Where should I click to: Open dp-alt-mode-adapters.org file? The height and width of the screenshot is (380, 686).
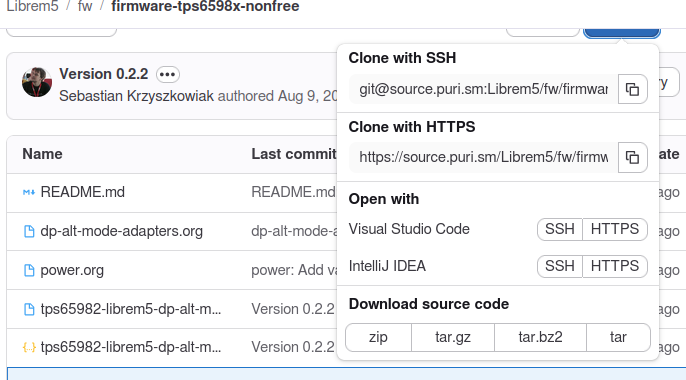(122, 231)
